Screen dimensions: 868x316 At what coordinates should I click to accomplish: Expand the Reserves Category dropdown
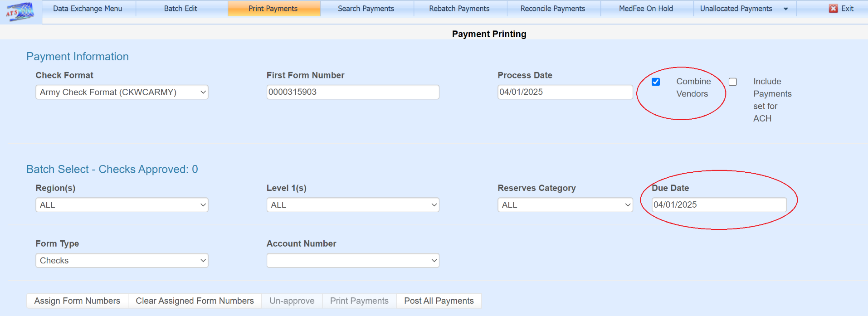pos(565,205)
